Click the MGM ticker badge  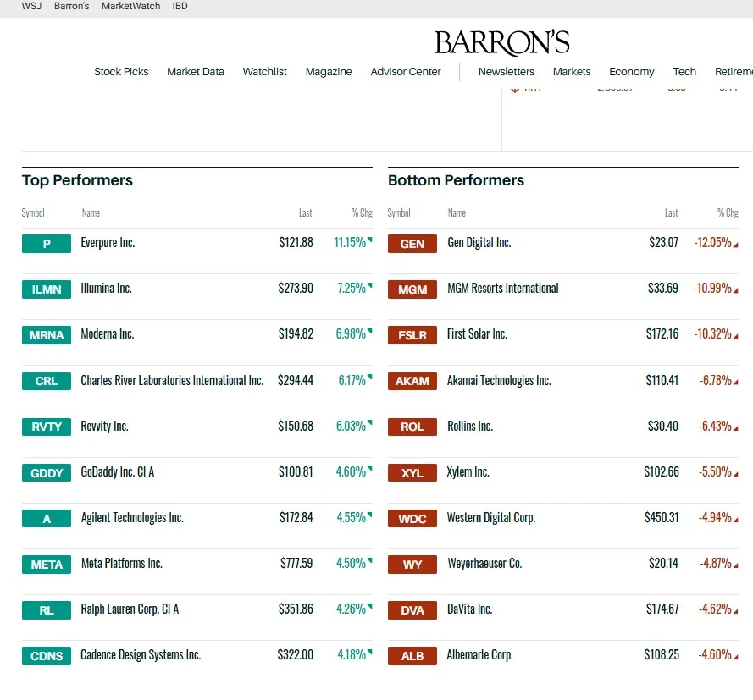(412, 289)
